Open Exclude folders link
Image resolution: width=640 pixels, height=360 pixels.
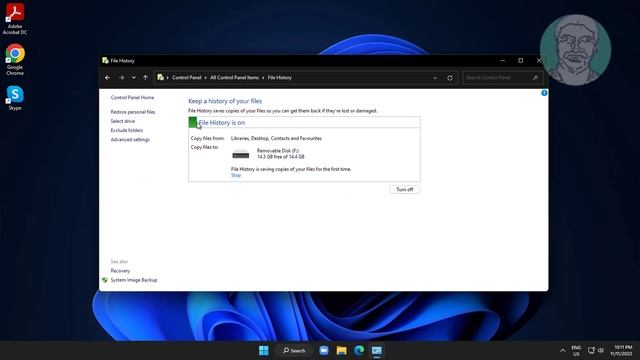pyautogui.click(x=127, y=130)
